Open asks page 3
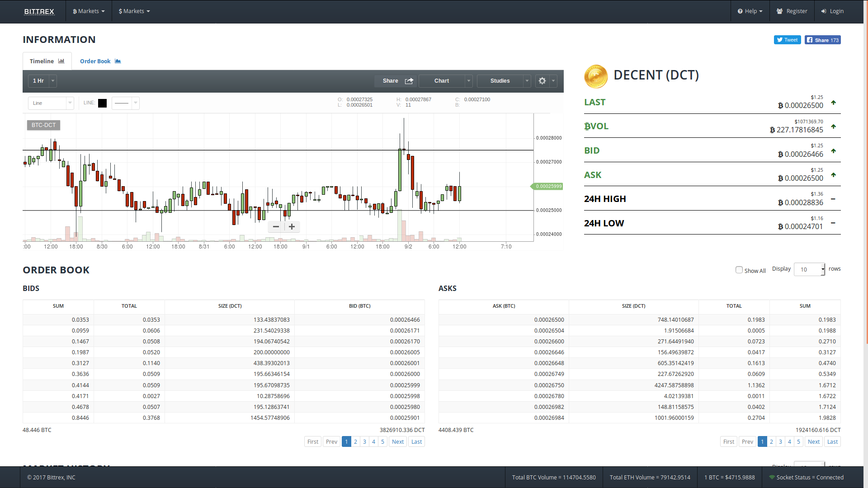 tap(780, 442)
